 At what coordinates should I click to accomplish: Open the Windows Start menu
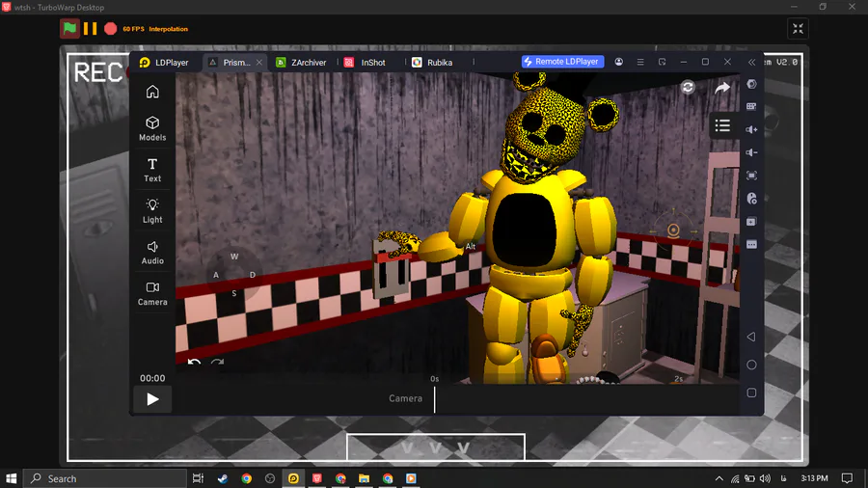pos(11,478)
